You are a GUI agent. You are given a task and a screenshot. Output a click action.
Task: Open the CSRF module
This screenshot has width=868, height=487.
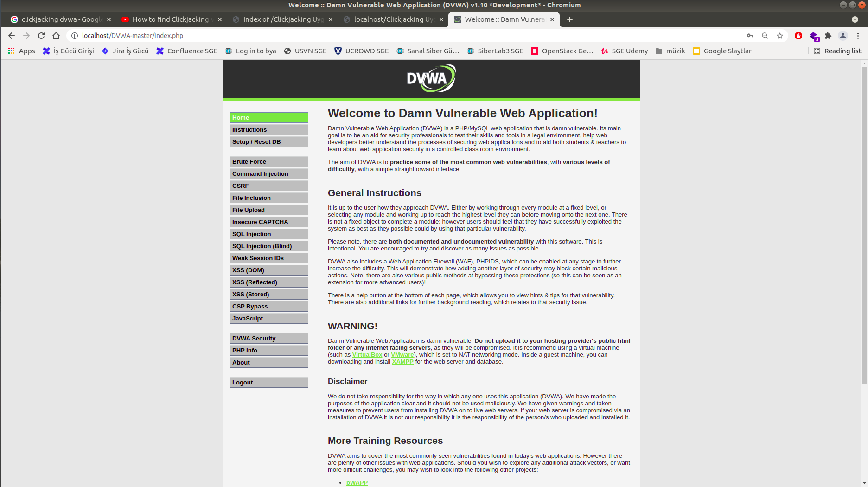click(269, 186)
